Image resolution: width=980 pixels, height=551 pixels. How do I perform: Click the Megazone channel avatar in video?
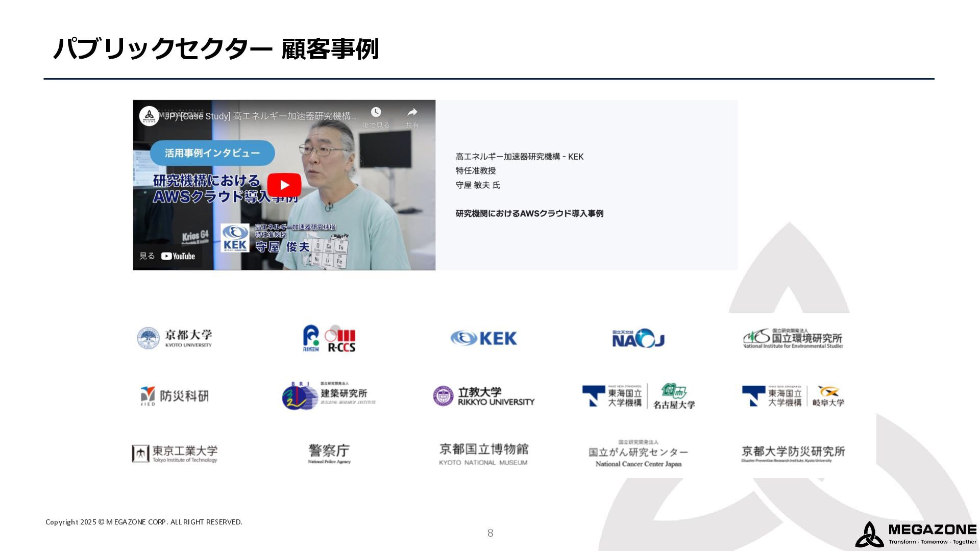click(149, 116)
